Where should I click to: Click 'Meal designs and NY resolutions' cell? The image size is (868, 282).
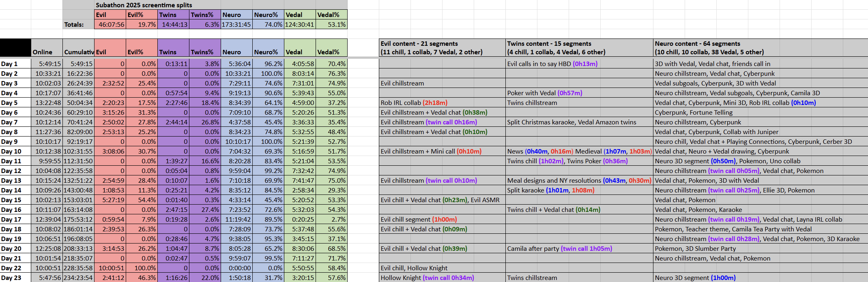coord(579,180)
